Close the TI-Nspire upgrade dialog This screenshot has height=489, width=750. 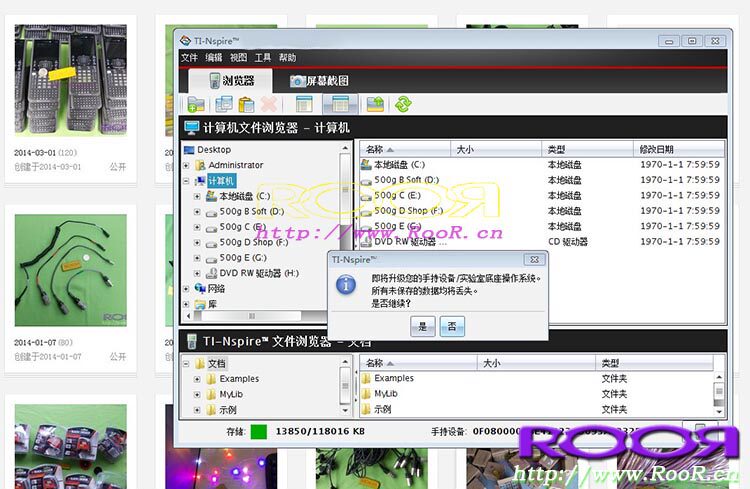click(x=534, y=259)
